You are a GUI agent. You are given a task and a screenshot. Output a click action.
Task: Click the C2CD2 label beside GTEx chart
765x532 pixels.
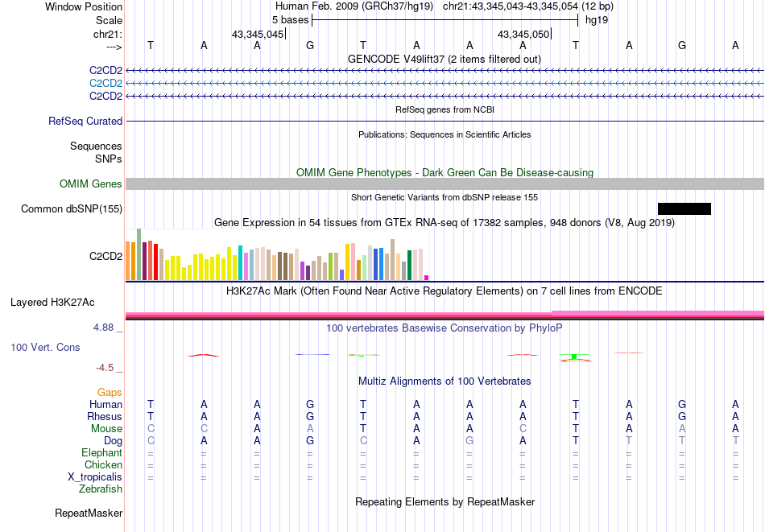point(105,256)
